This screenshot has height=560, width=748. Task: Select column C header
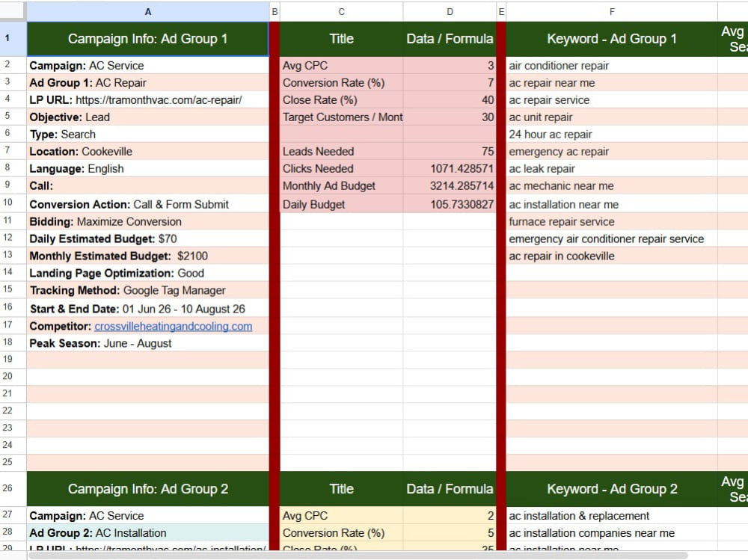click(x=342, y=12)
